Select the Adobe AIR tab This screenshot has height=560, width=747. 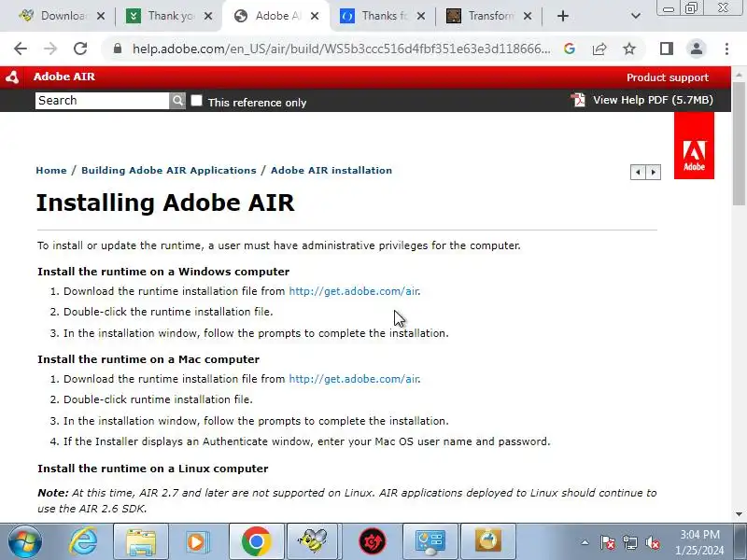pos(276,16)
